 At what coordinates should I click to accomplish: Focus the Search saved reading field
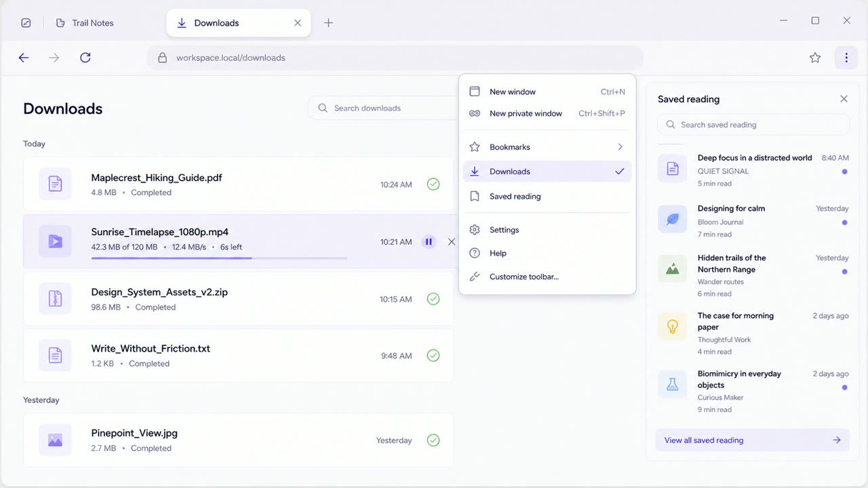click(x=753, y=125)
